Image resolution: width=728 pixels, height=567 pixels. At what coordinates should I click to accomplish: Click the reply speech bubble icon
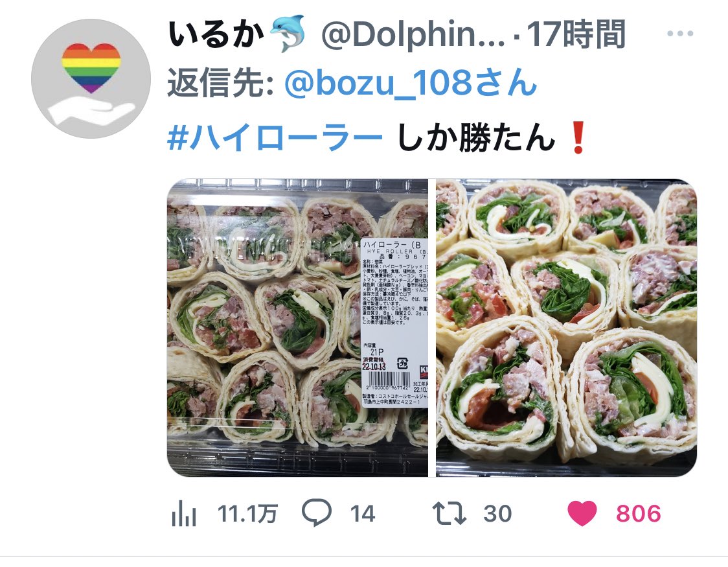317,513
